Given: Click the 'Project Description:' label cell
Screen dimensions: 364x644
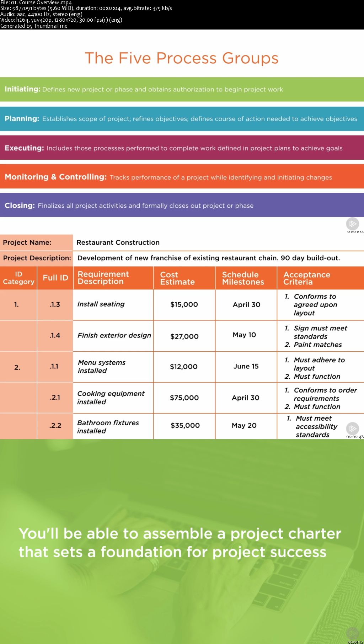Looking at the screenshot, I should click(x=36, y=258).
